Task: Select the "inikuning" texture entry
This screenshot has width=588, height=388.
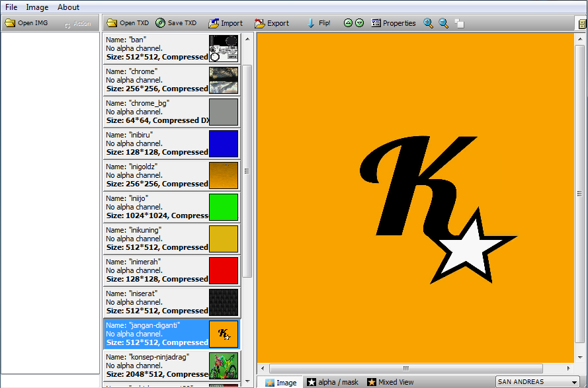Action: point(172,239)
